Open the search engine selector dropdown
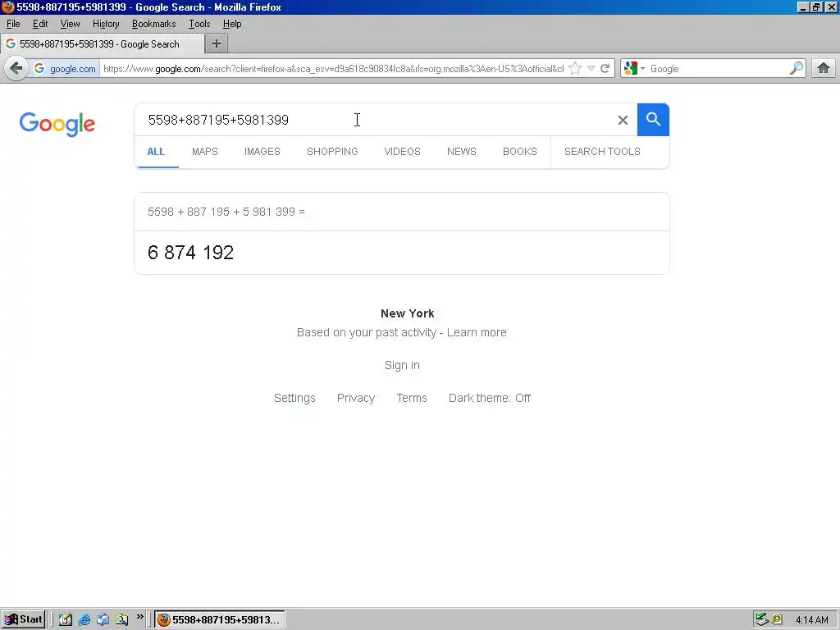Screen dimensions: 840x630 point(642,69)
